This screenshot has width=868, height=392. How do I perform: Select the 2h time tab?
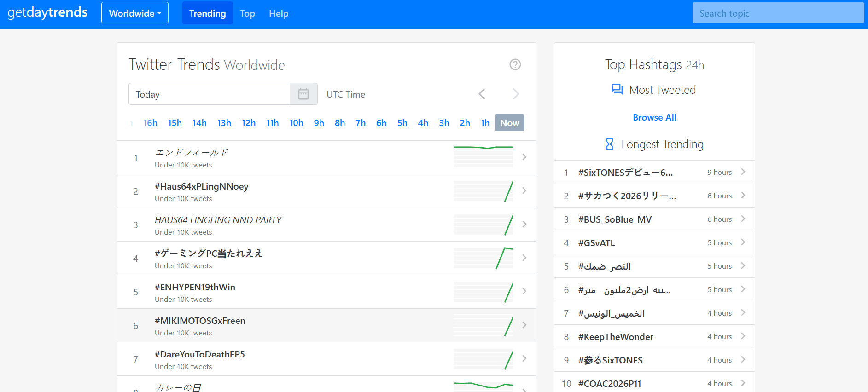click(465, 123)
